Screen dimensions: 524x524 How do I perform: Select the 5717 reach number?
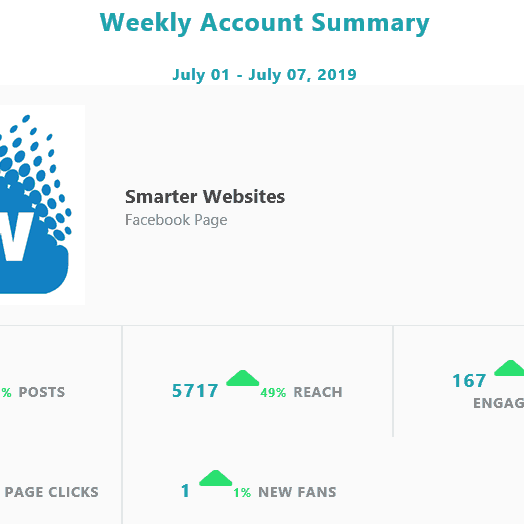point(195,391)
